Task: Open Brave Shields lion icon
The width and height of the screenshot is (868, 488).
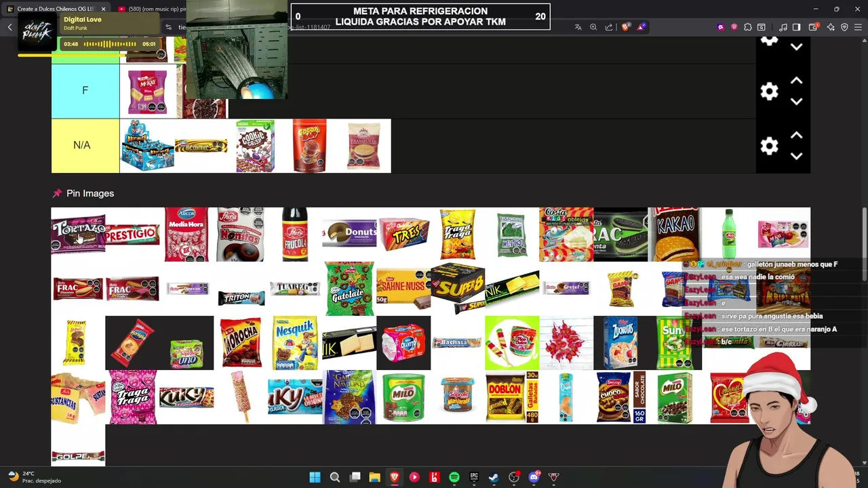Action: (x=625, y=27)
